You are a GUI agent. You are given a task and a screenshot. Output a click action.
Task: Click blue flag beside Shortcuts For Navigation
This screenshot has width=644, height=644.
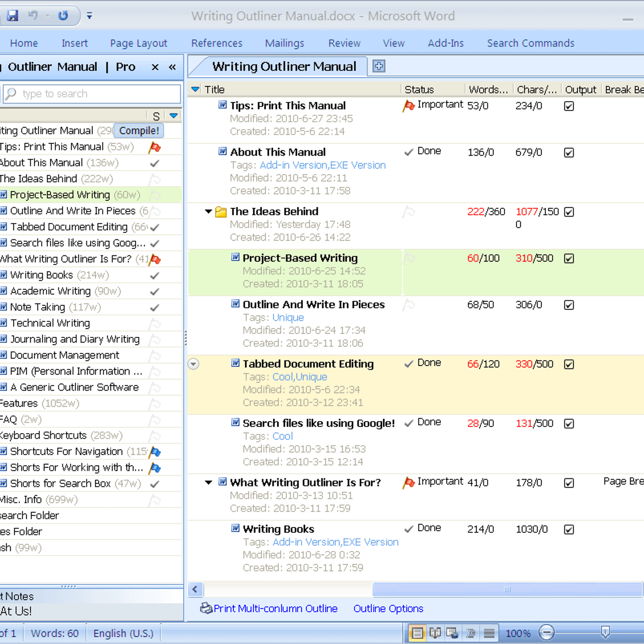point(155,452)
